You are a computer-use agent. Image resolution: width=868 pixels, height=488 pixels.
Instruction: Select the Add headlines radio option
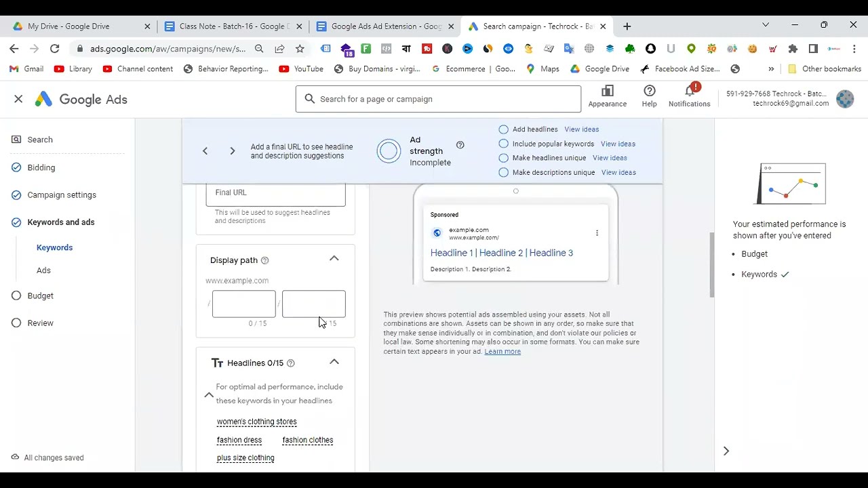click(503, 129)
